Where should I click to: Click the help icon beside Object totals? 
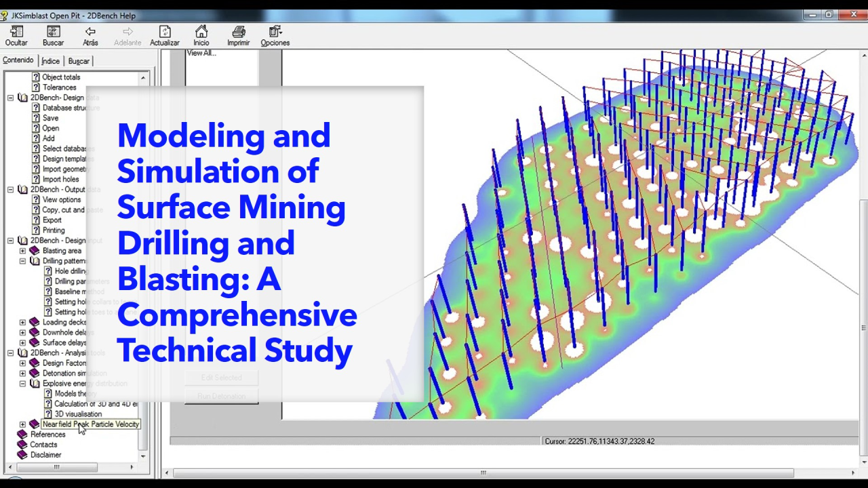click(36, 77)
